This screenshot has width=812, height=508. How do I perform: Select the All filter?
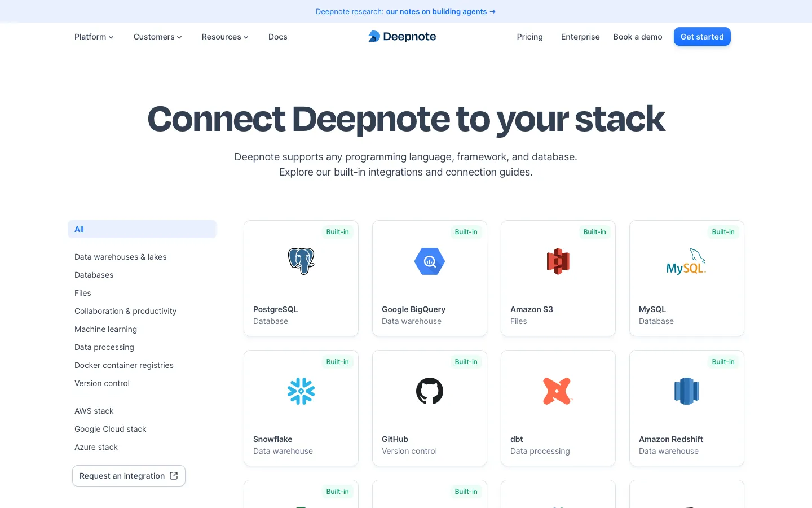click(x=142, y=229)
